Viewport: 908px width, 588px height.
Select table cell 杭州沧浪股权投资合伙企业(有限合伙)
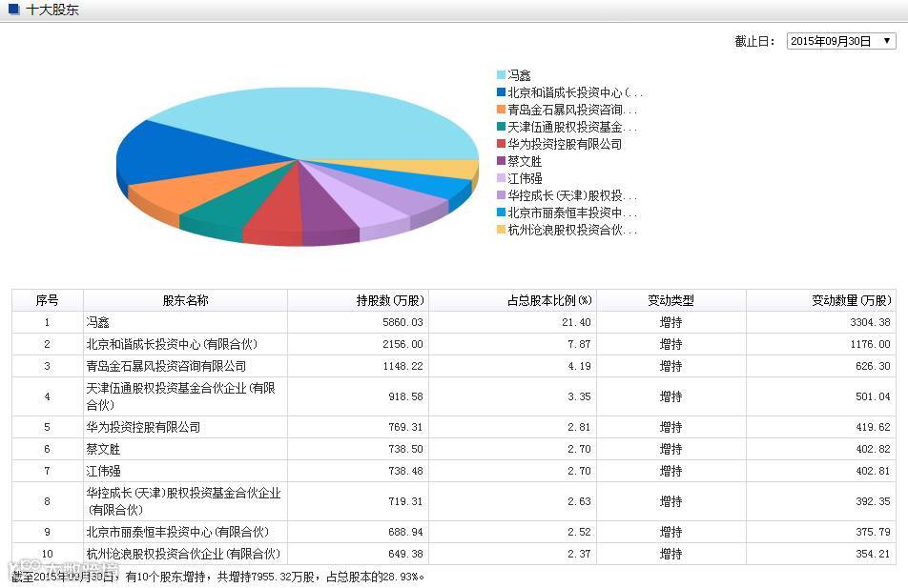pyautogui.click(x=183, y=554)
